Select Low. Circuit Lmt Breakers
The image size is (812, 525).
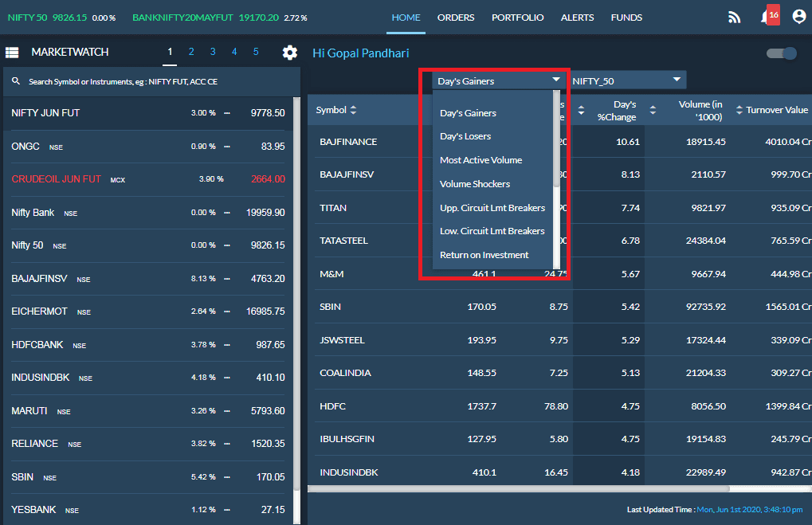(492, 231)
